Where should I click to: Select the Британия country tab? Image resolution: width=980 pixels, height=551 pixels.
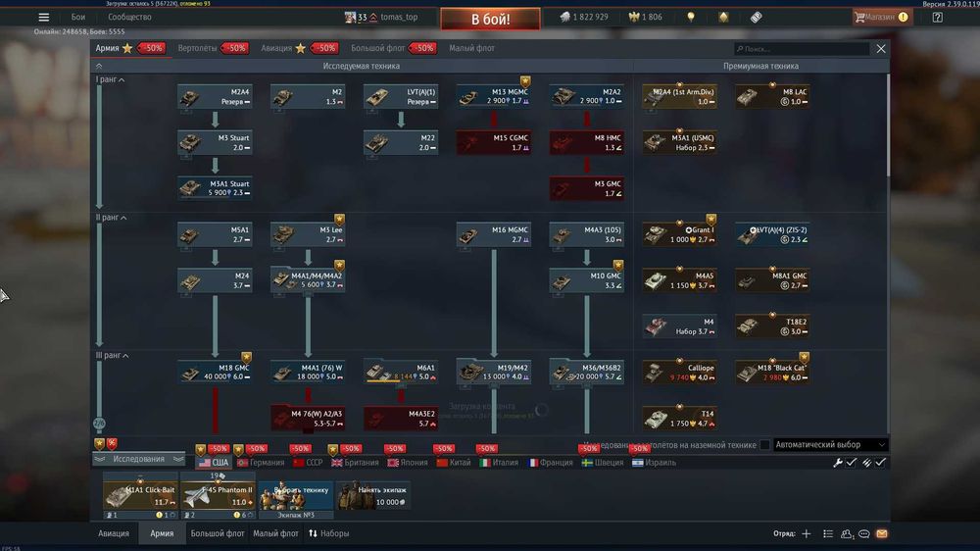[355, 463]
